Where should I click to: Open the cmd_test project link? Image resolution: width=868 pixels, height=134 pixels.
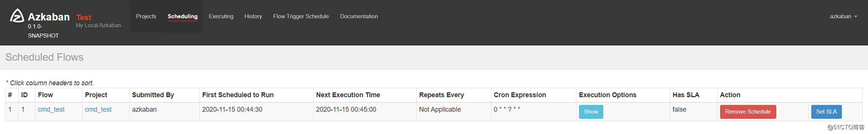[x=98, y=109]
